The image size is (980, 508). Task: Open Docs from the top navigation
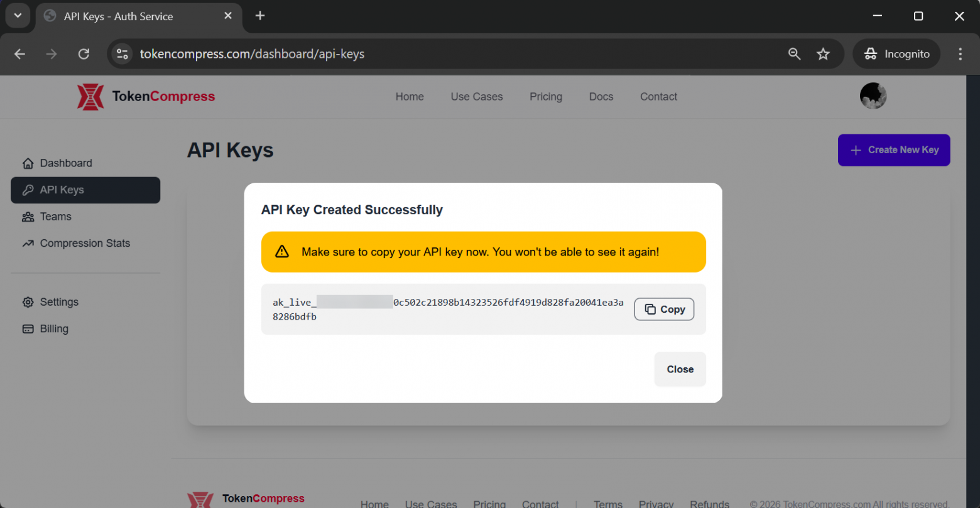point(601,97)
